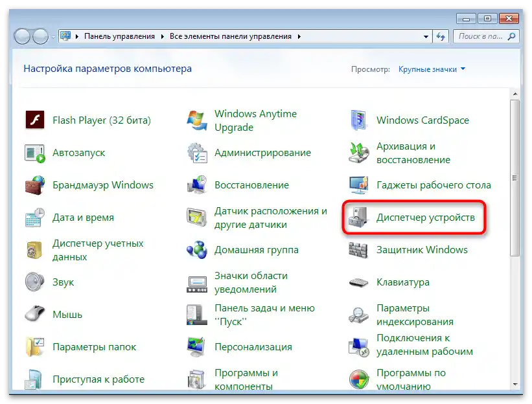Click the Back navigation button
The height and width of the screenshot is (404, 532).
(22, 37)
